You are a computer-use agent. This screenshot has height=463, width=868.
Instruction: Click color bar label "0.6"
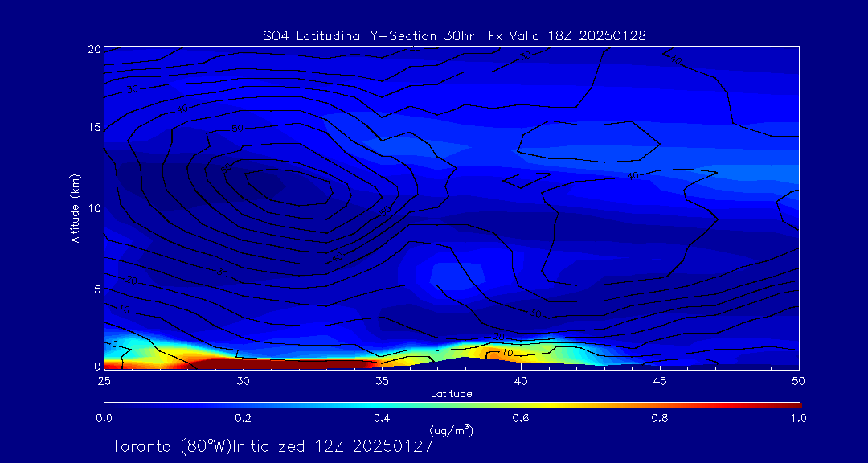[521, 418]
